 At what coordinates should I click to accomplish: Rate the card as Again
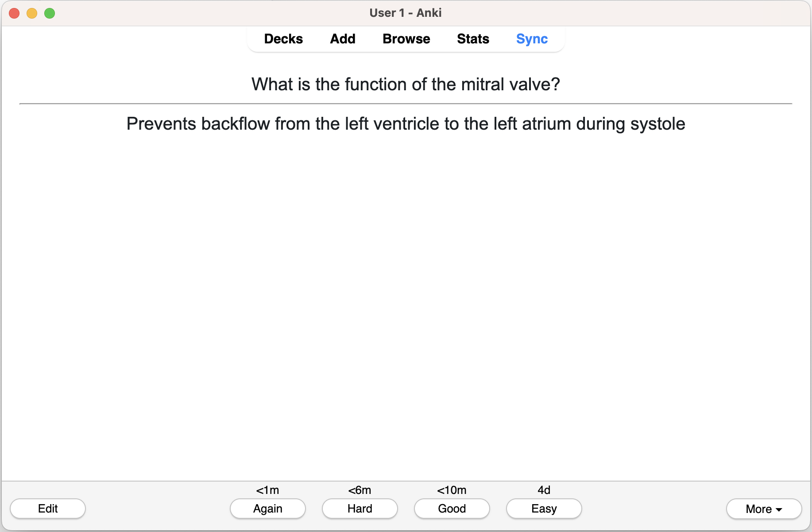[268, 509]
